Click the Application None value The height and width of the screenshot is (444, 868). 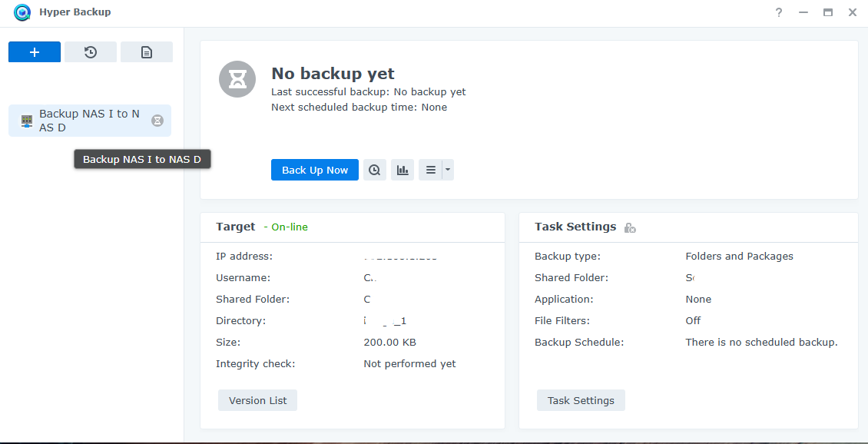click(698, 299)
